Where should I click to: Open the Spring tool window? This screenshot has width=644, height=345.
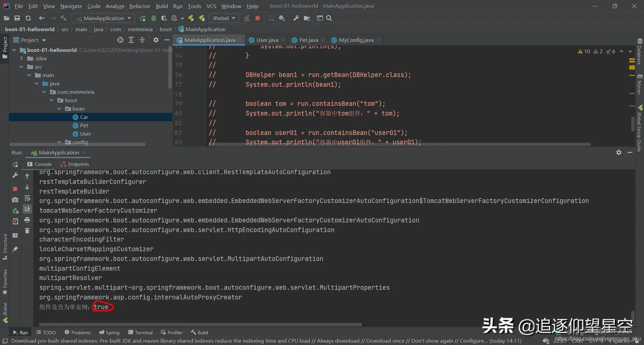click(109, 333)
